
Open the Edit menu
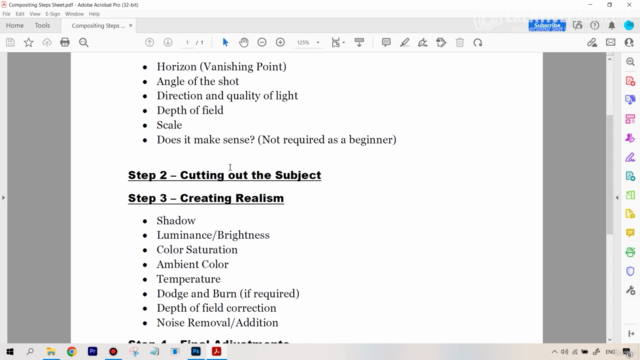pos(20,14)
